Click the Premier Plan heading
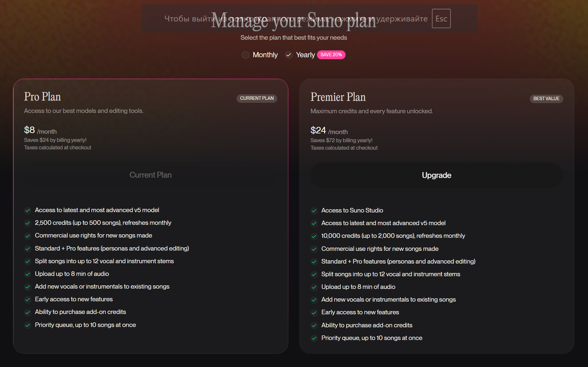This screenshot has width=588, height=367. coord(338,97)
